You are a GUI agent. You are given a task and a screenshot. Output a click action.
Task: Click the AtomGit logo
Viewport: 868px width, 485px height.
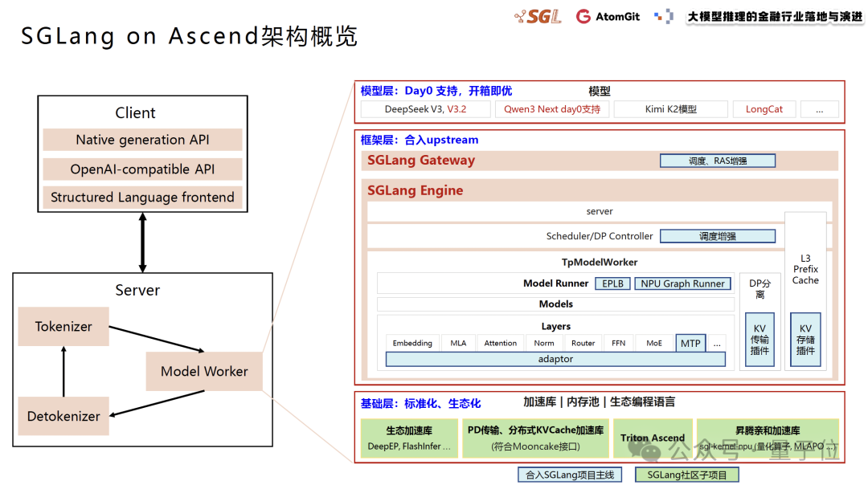pos(608,16)
